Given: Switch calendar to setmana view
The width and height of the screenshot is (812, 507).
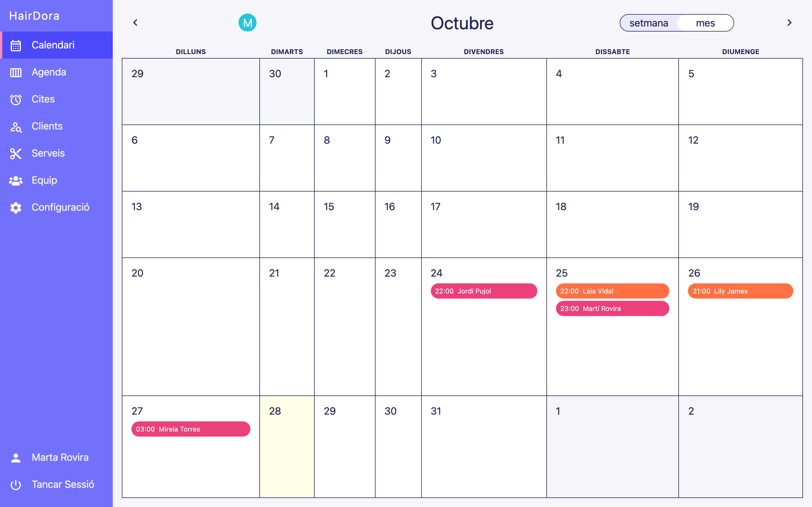Looking at the screenshot, I should click(648, 23).
